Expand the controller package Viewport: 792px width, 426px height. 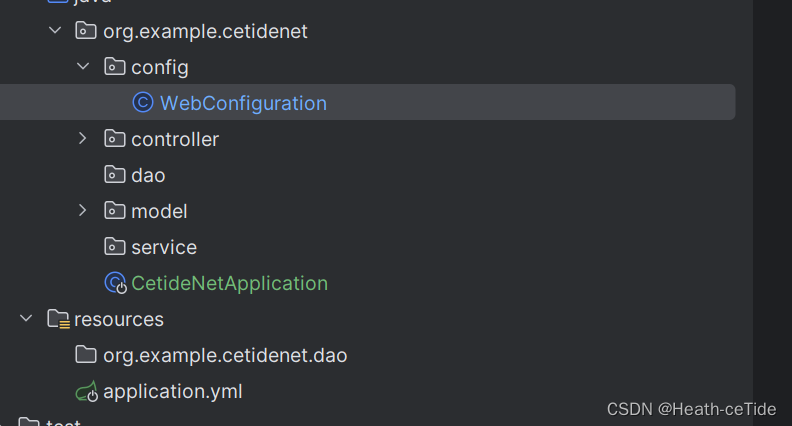pyautogui.click(x=83, y=138)
